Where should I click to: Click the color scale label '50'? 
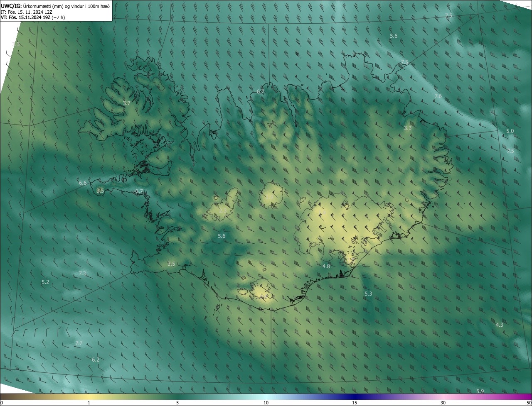529,403
